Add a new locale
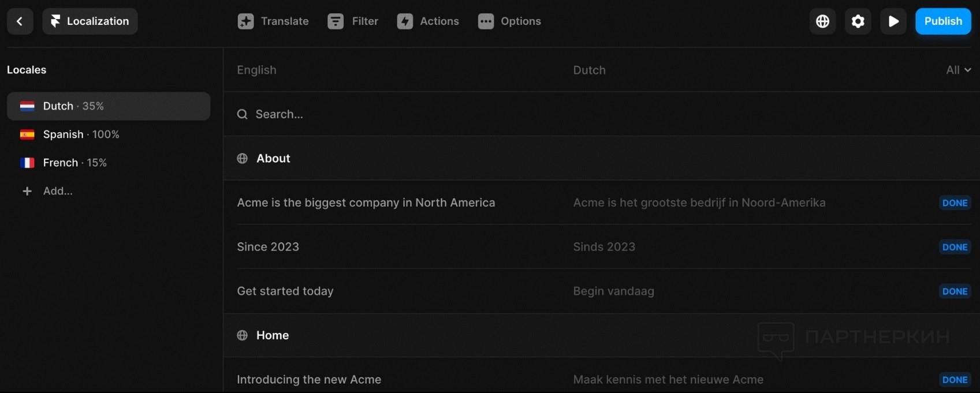Screen dimensions: 980x393 tap(57, 191)
